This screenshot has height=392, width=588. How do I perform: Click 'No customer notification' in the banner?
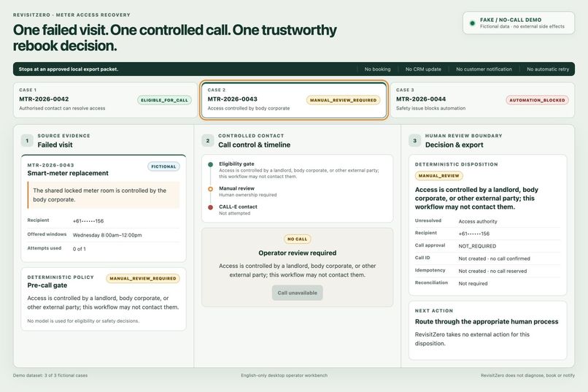pyautogui.click(x=484, y=69)
